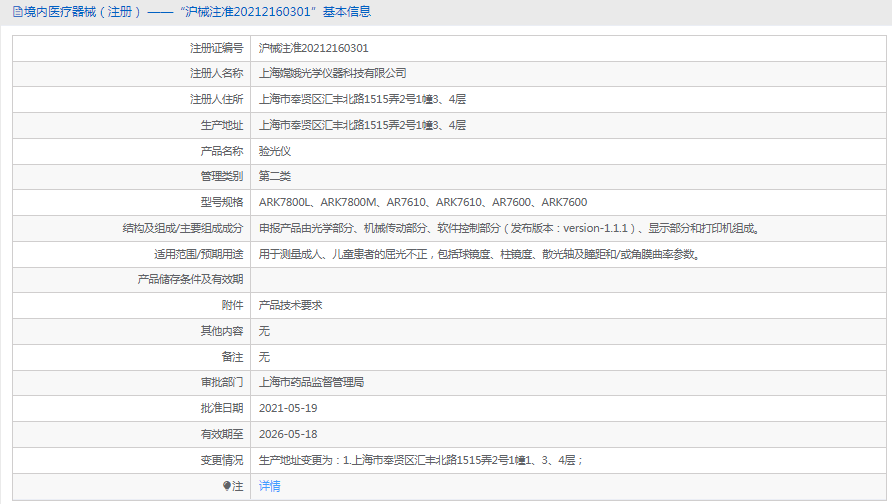Click the 批准日期 label
This screenshot has height=504, width=892.
(x=222, y=408)
